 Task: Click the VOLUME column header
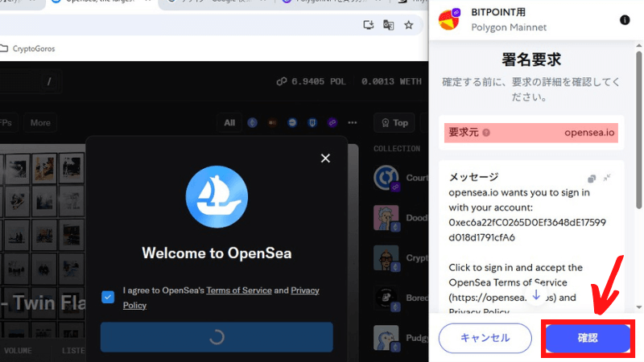18,351
